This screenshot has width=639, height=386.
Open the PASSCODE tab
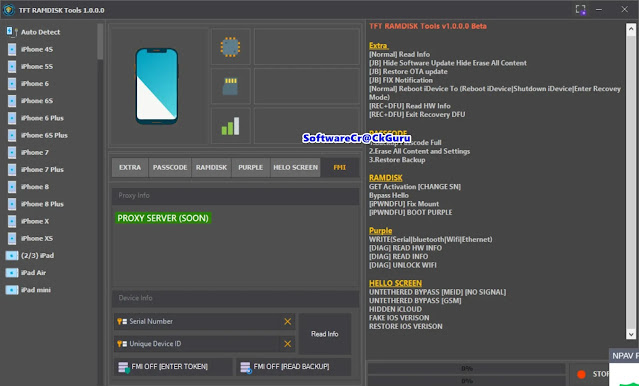[170, 168]
